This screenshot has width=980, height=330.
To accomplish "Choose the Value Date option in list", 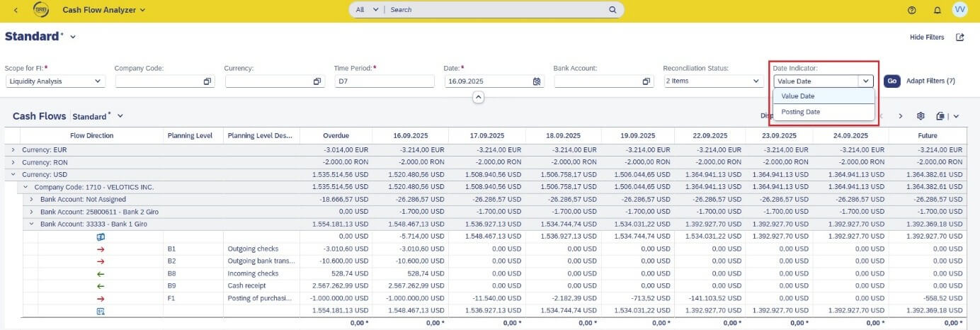I will click(798, 96).
